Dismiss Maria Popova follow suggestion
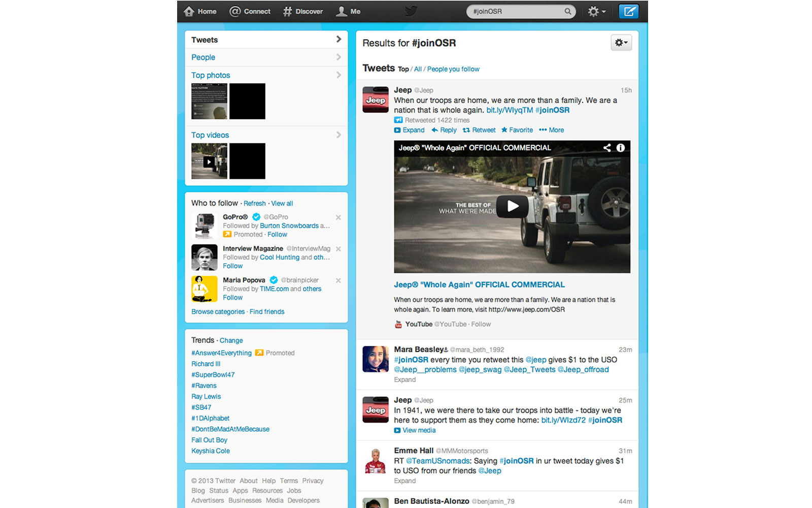The image size is (812, 508). tap(339, 280)
